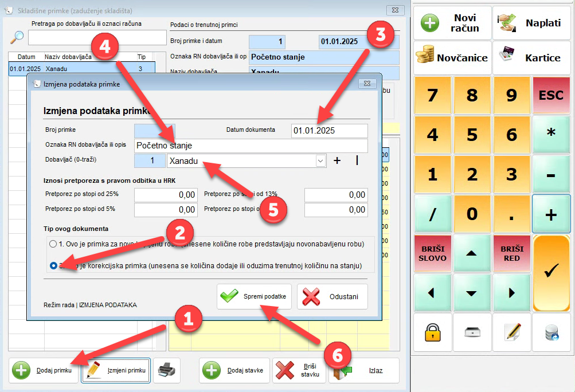The width and height of the screenshot is (575, 392).
Task: Cancel with the Odustani button
Action: coord(332,297)
